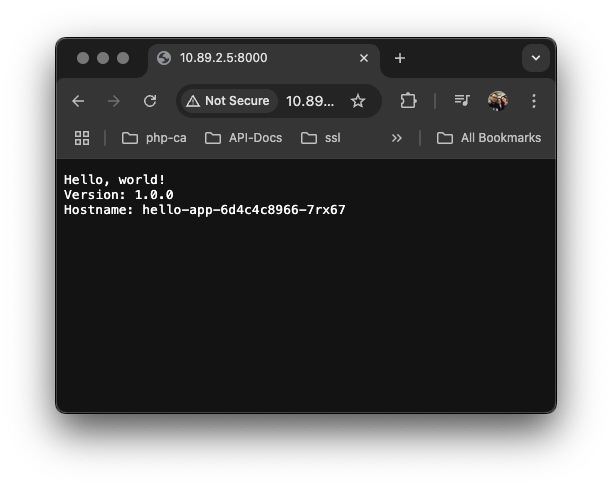
Task: Click the forward navigation arrow
Action: [x=114, y=101]
